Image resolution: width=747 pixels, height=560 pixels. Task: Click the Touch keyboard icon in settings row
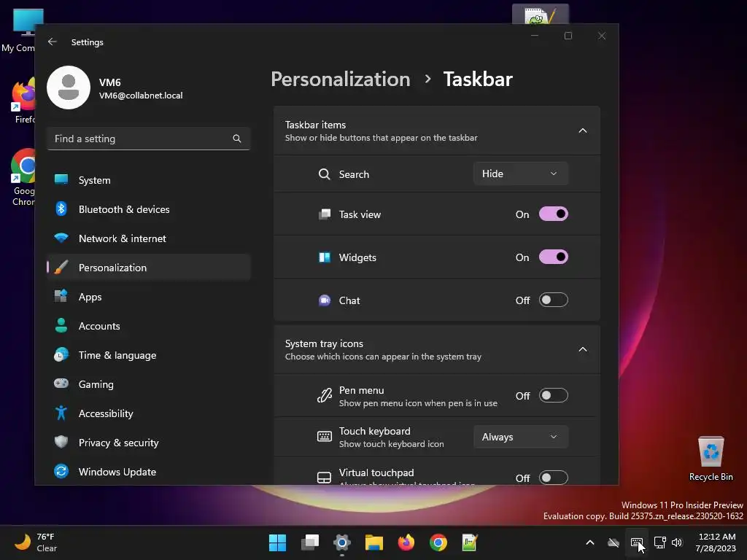click(x=325, y=437)
